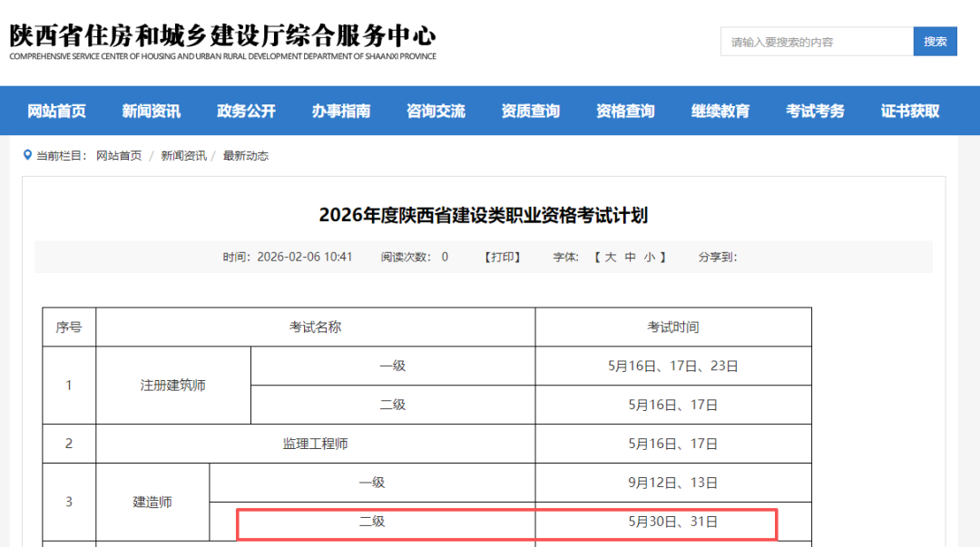Select the 政务公开 navigation item

coord(246,112)
